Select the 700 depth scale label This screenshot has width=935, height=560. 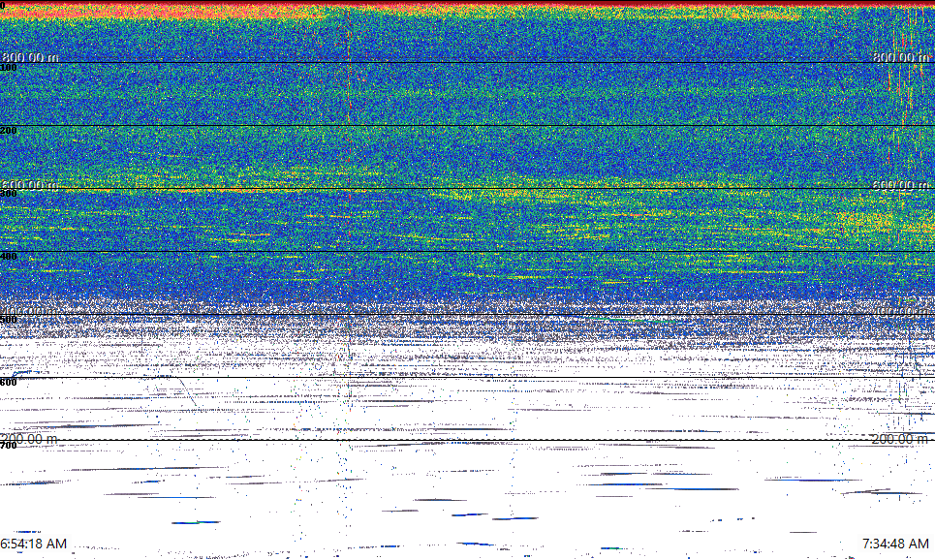[9, 446]
